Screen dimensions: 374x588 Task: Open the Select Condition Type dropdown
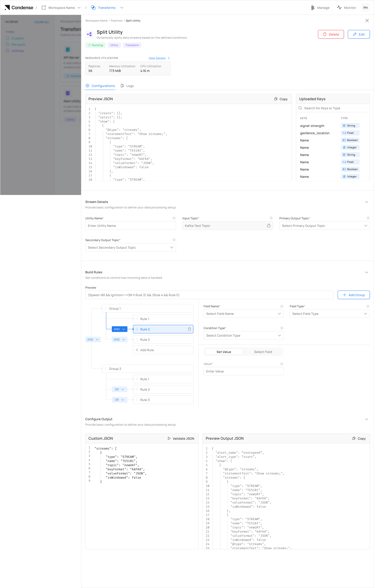coord(243,335)
